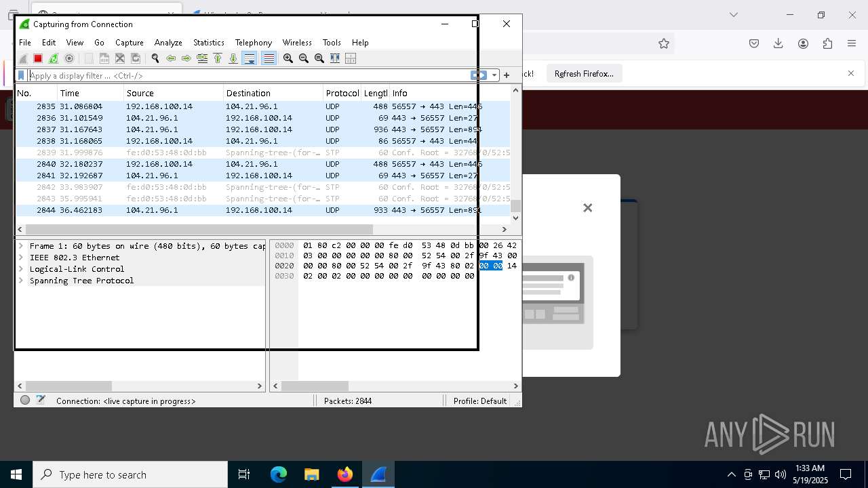Image resolution: width=868 pixels, height=488 pixels.
Task: Sort by the Destination column header
Action: (x=273, y=93)
